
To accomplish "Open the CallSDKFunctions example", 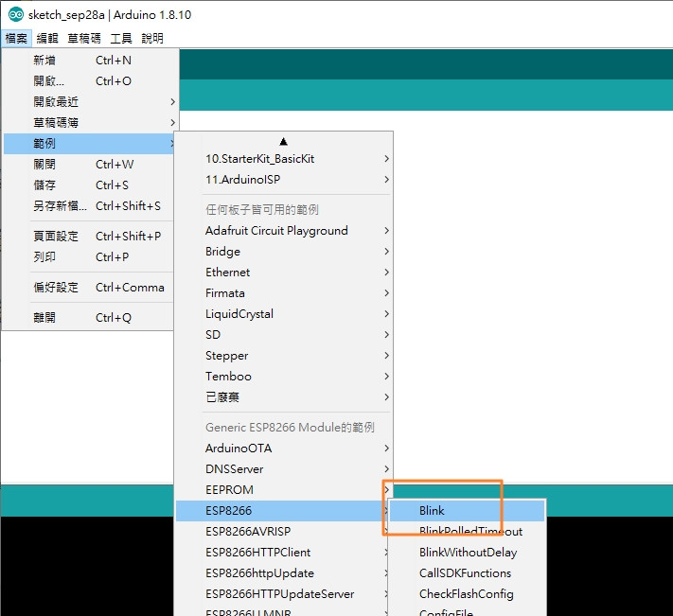I will [467, 572].
